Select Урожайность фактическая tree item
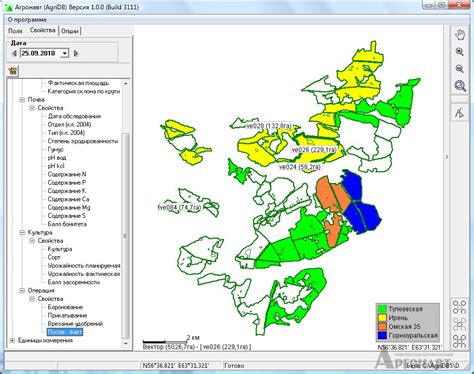 click(84, 274)
